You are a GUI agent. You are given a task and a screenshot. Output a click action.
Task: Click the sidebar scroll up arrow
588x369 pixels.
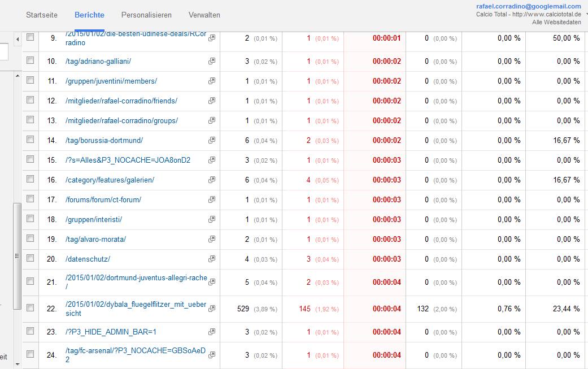tap(18, 76)
